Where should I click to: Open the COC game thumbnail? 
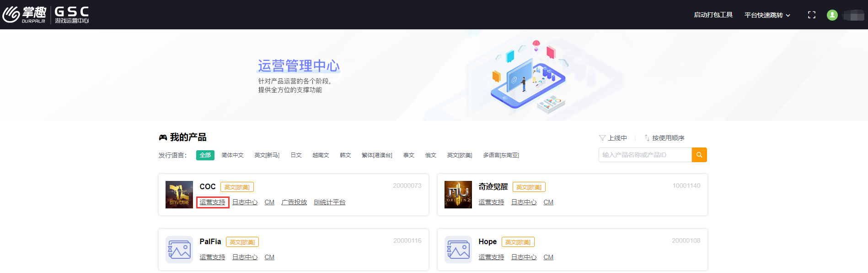[179, 195]
